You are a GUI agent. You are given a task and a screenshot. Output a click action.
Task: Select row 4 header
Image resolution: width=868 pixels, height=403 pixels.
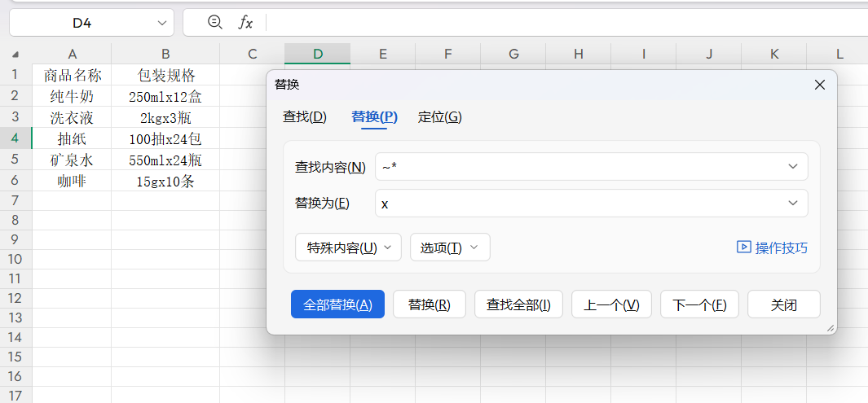coord(15,138)
